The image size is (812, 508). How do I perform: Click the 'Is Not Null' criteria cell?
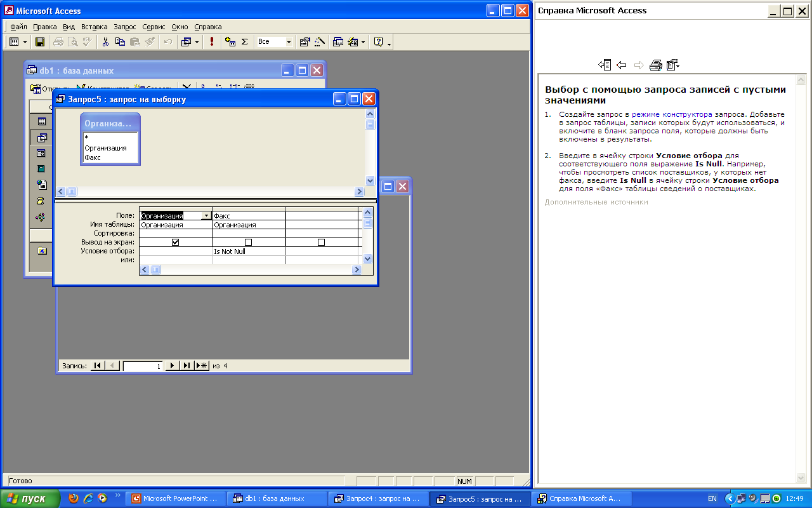click(x=249, y=251)
